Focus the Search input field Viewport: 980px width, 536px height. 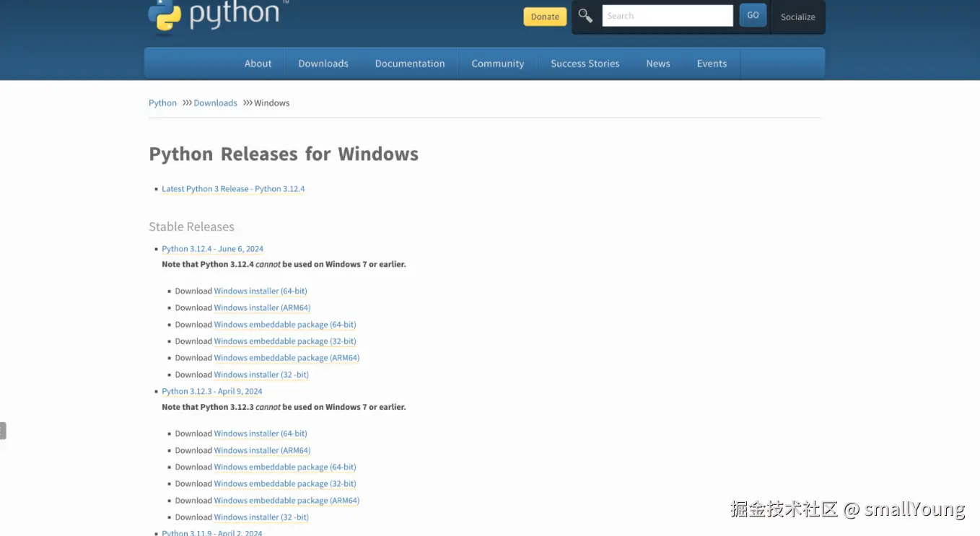click(668, 16)
